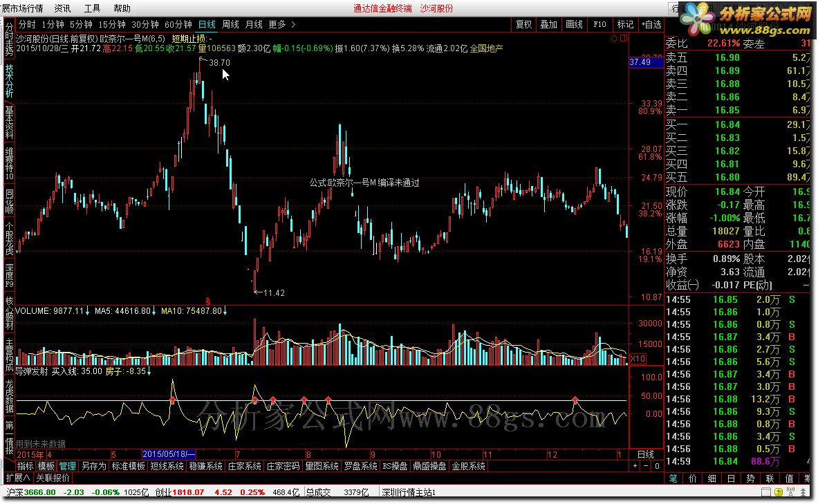Click the 标记 mark button

coord(625,24)
